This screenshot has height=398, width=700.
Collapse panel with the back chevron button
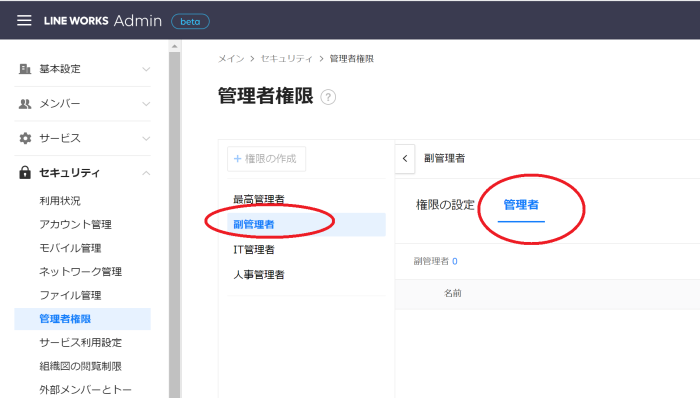tap(405, 158)
